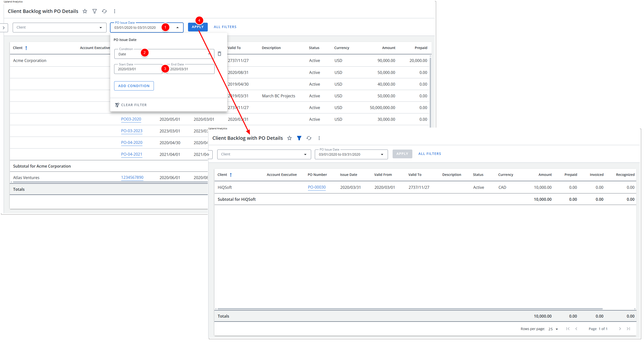Click vertical scrollbar in upper window table
The image size is (644, 342).
click(430, 92)
